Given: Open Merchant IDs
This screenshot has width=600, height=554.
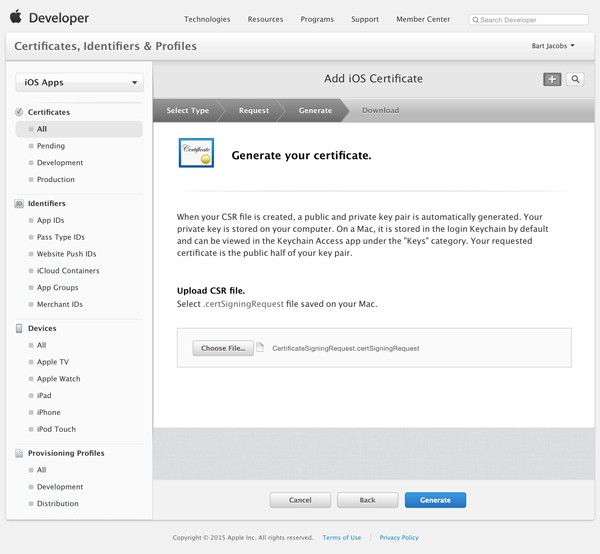Looking at the screenshot, I should (x=60, y=305).
